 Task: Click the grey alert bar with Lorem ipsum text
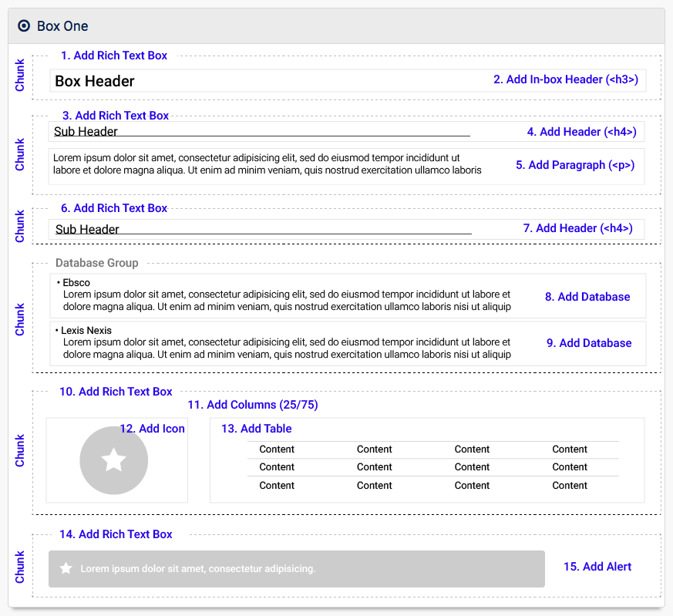click(297, 569)
